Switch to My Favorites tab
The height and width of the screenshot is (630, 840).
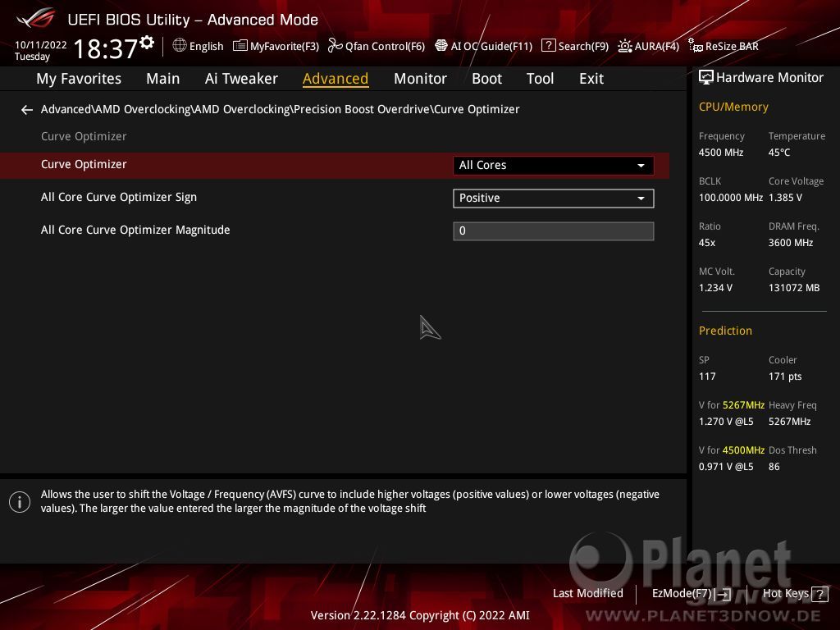(79, 79)
